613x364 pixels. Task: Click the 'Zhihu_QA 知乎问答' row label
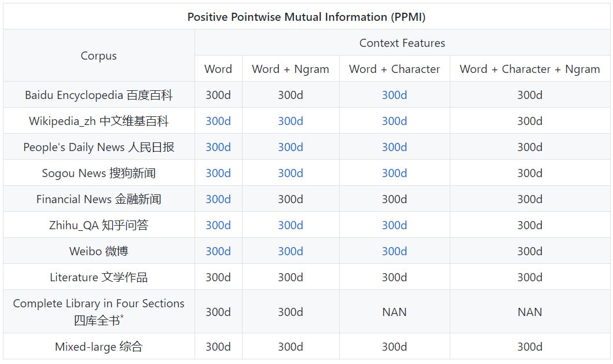(98, 225)
